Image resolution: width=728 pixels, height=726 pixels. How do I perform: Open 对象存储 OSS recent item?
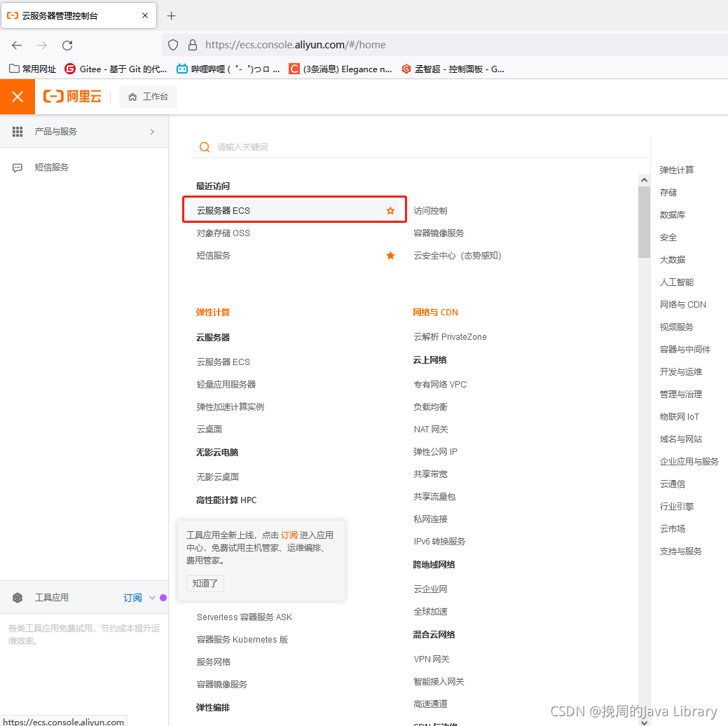pyautogui.click(x=224, y=233)
